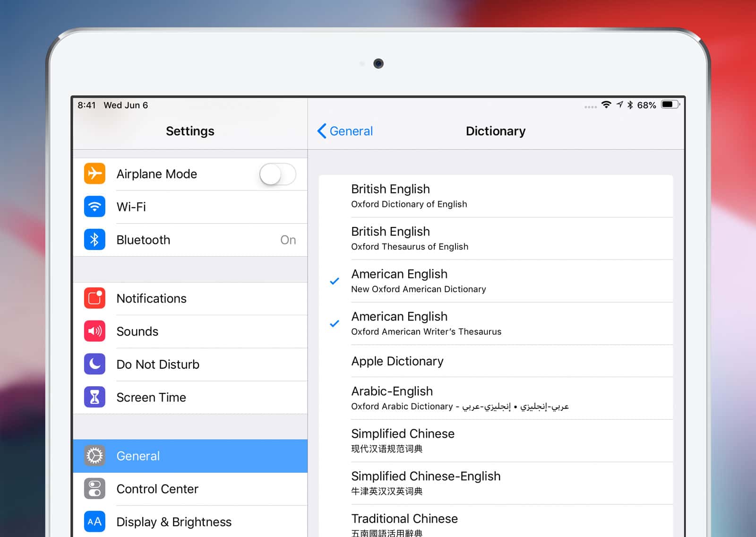The image size is (756, 537).
Task: Toggle Airplane Mode on
Action: click(x=277, y=174)
